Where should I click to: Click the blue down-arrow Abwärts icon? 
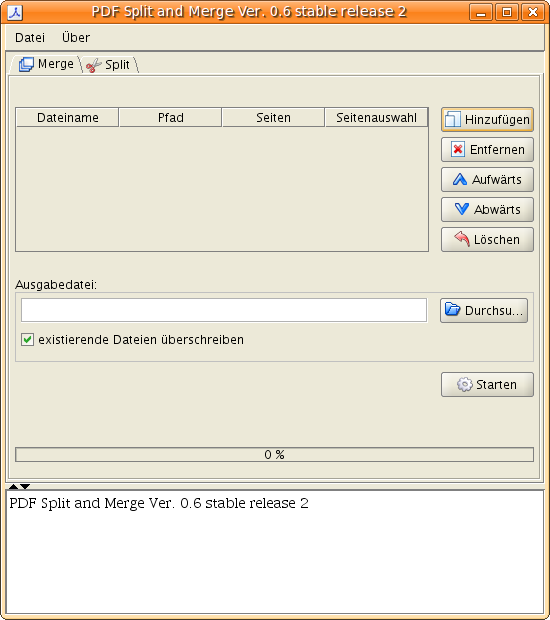462,209
